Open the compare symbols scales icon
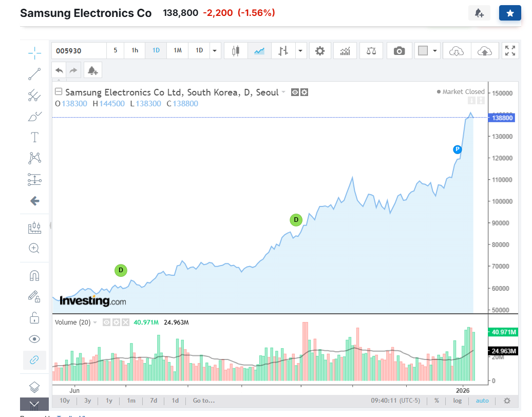 coord(371,51)
